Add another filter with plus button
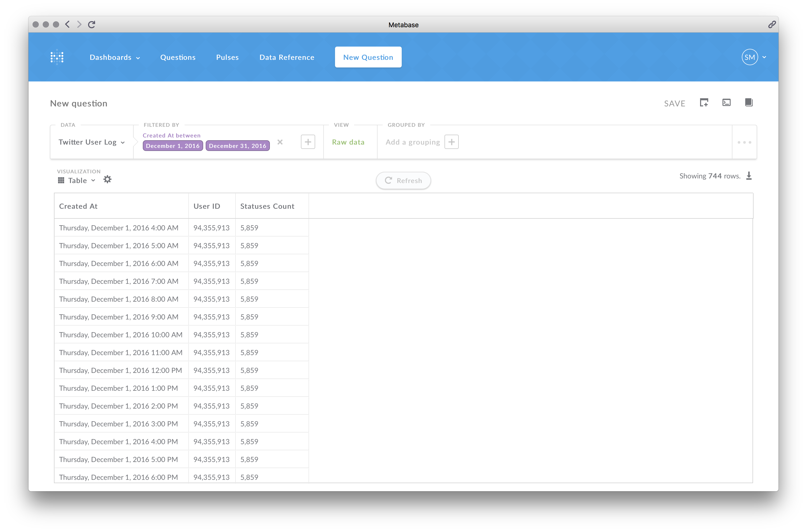Viewport: 807px width, 532px height. coord(308,142)
